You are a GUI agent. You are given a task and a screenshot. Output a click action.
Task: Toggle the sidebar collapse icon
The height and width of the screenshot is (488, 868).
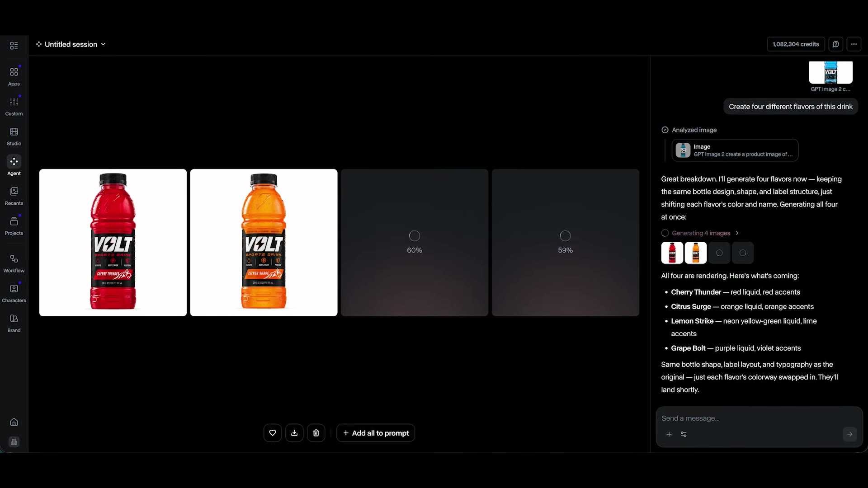pyautogui.click(x=14, y=46)
